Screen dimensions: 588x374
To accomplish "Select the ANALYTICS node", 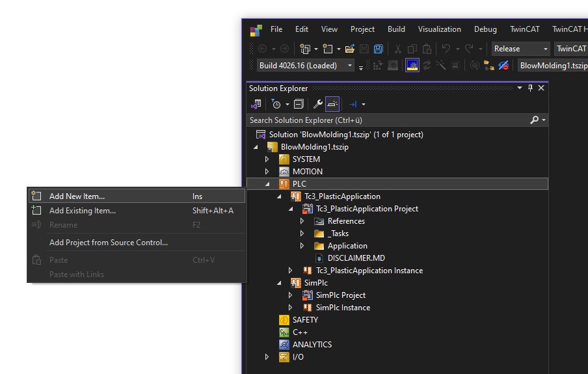I will pos(312,344).
